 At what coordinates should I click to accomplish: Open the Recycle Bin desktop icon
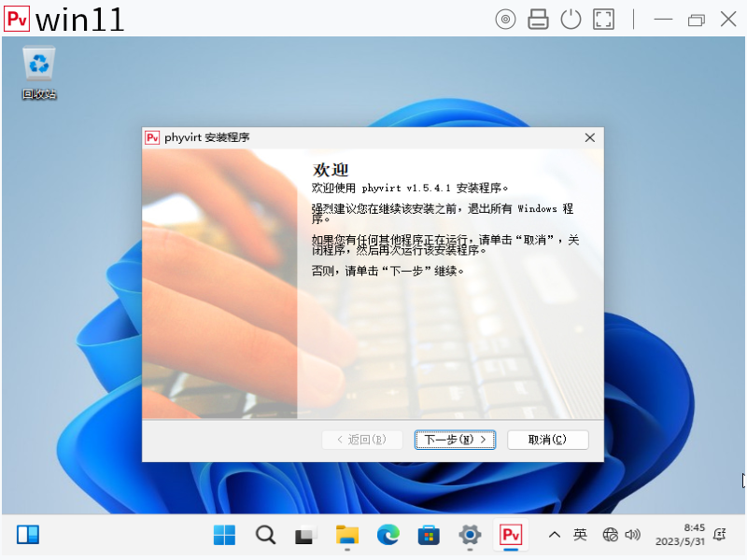39,73
